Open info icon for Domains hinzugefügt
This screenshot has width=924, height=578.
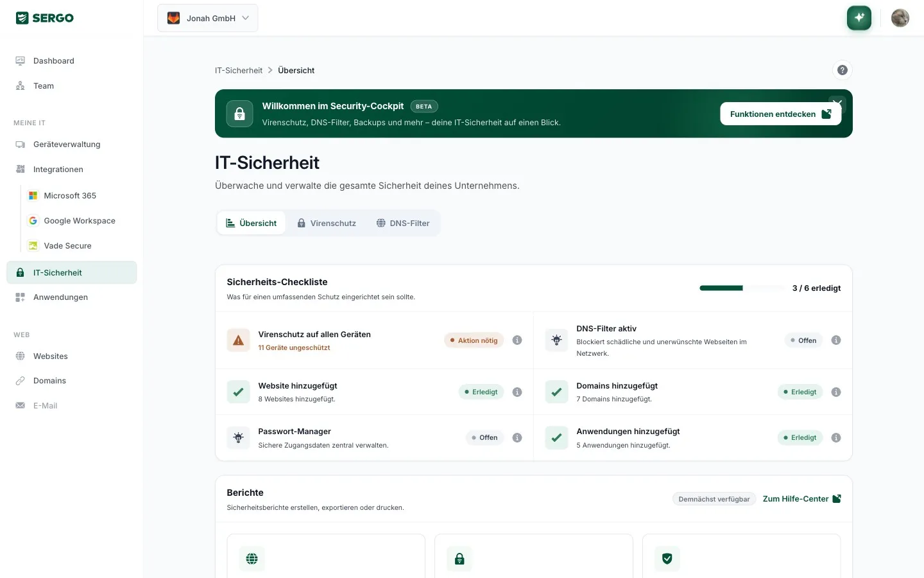coord(836,392)
